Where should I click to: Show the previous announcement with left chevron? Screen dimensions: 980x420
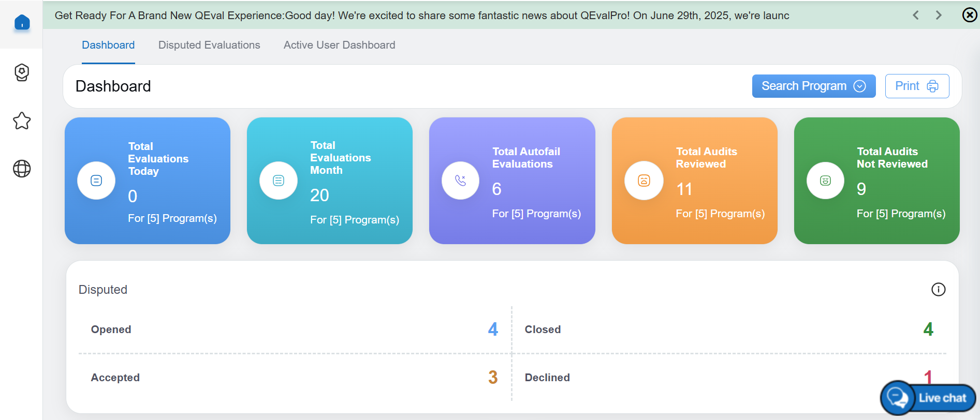(916, 15)
